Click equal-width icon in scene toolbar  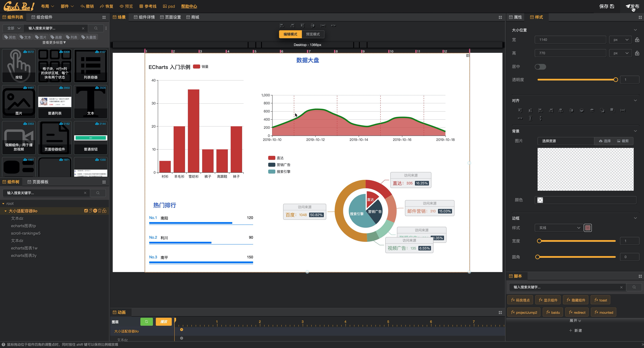pos(323,26)
